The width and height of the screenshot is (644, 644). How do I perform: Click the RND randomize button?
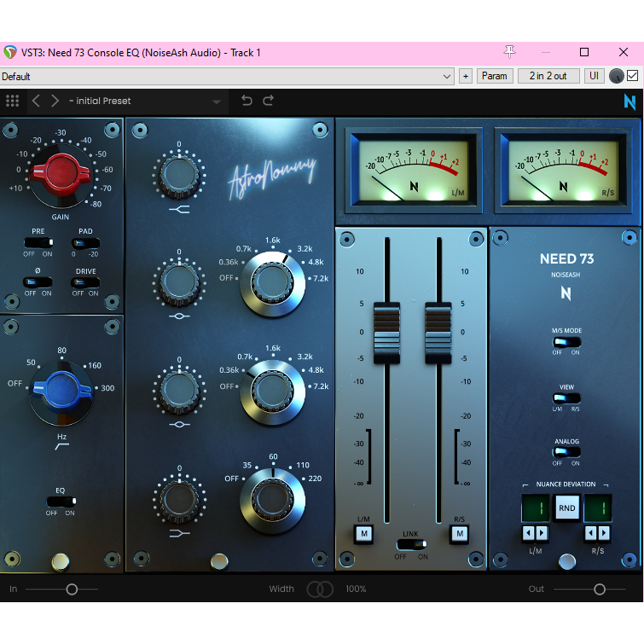point(566,508)
